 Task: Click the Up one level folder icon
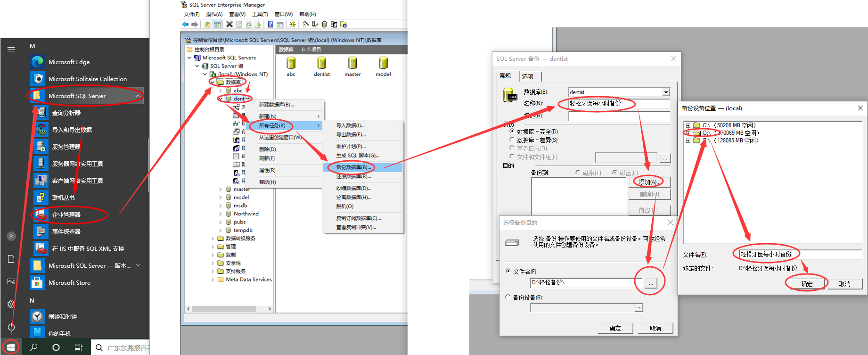click(207, 25)
